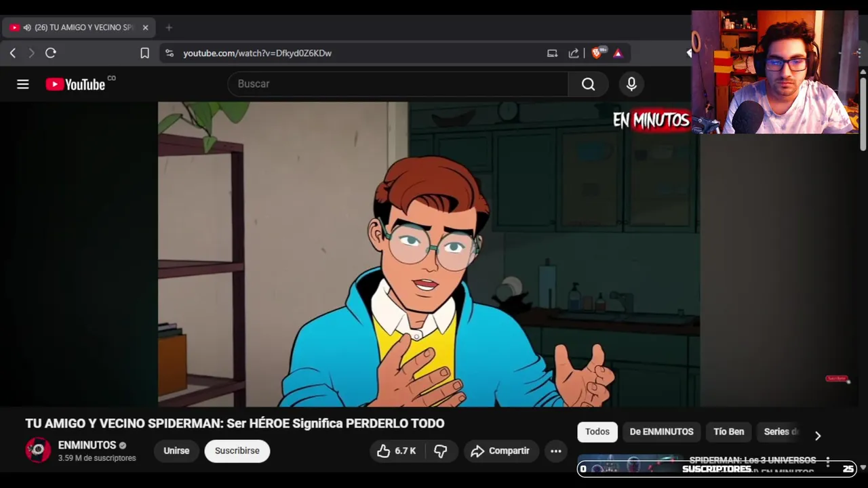868x488 pixels.
Task: Click the search magnifier button
Action: pos(588,84)
